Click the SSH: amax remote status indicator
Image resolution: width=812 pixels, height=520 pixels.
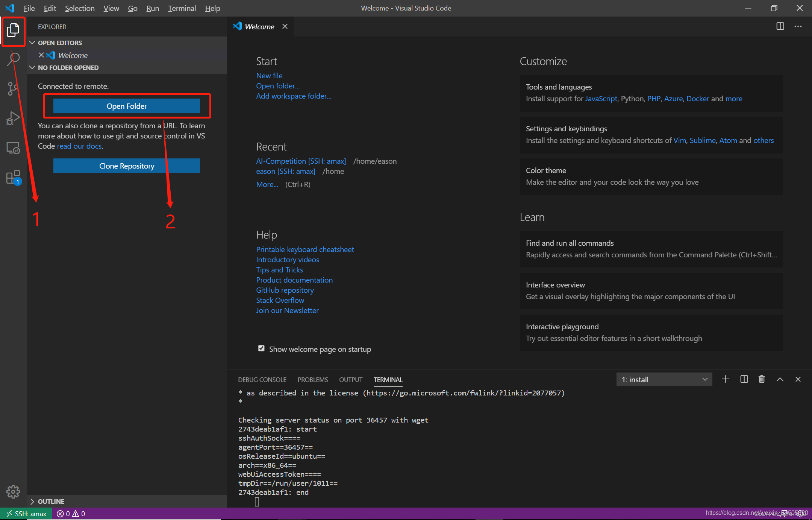(26, 514)
